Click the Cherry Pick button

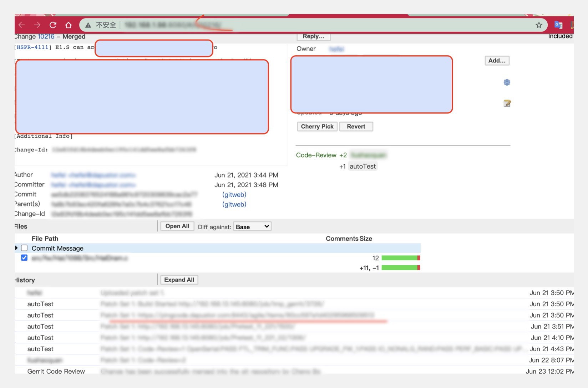tap(317, 127)
